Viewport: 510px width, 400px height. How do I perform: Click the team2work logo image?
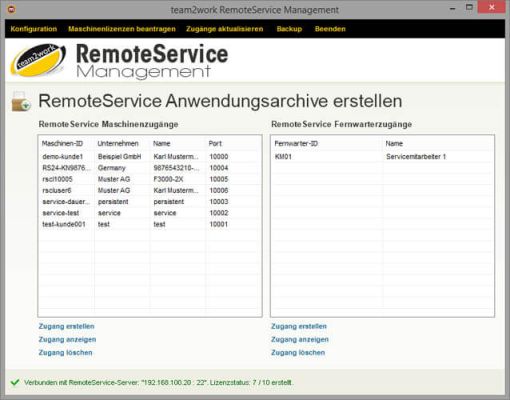pyautogui.click(x=38, y=60)
